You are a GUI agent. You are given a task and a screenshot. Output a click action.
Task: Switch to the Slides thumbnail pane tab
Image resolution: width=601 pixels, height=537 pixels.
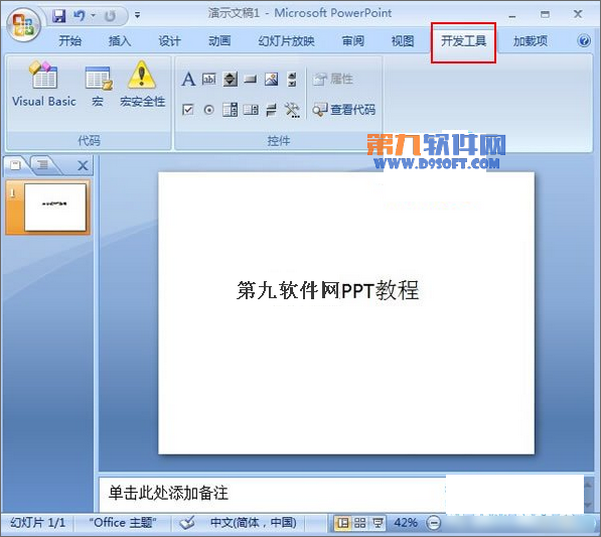(16, 165)
